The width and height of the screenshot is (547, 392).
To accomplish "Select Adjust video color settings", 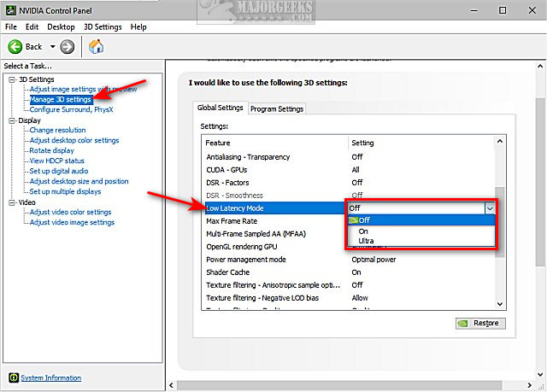I will pos(70,212).
